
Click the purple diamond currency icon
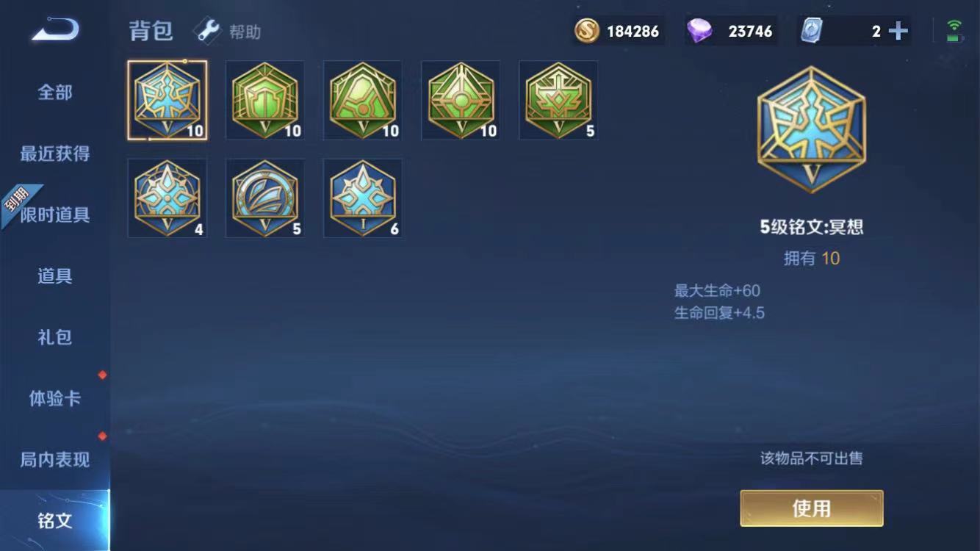699,31
